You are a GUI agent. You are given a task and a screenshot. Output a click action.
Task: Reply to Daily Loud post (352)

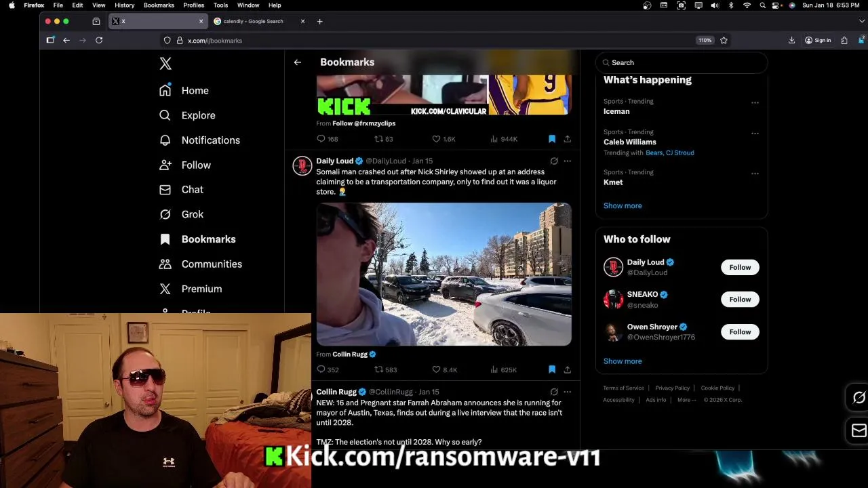[x=328, y=369]
